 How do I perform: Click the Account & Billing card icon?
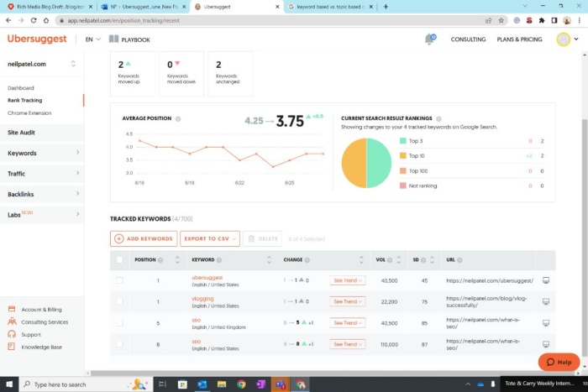pyautogui.click(x=12, y=309)
